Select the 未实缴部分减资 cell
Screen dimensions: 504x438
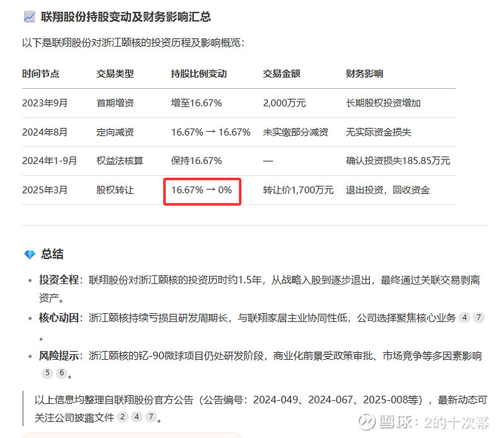click(x=295, y=132)
